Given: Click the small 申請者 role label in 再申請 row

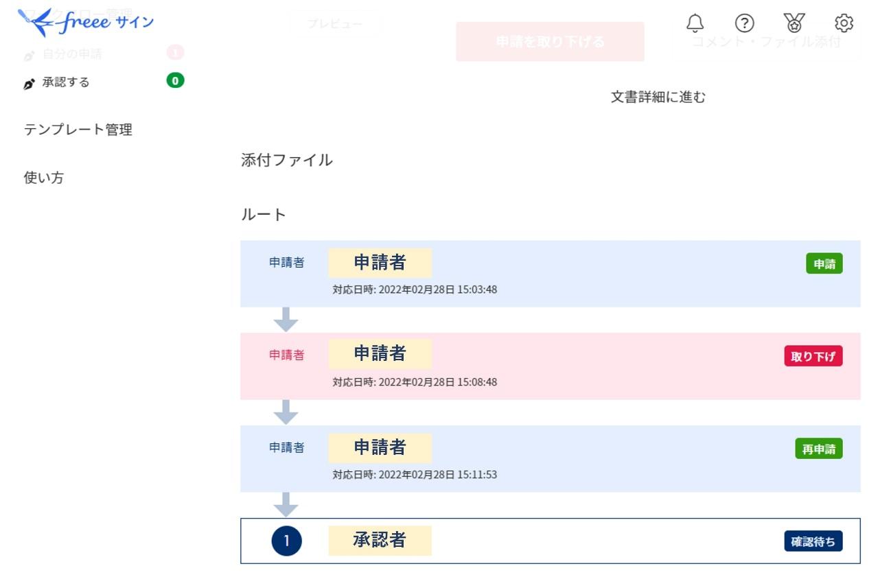Looking at the screenshot, I should click(x=286, y=448).
